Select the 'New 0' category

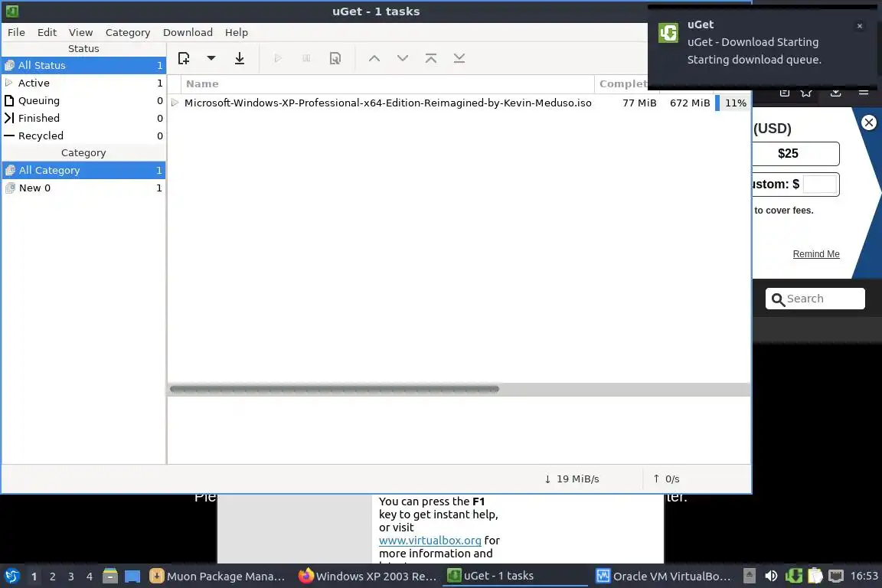point(83,188)
